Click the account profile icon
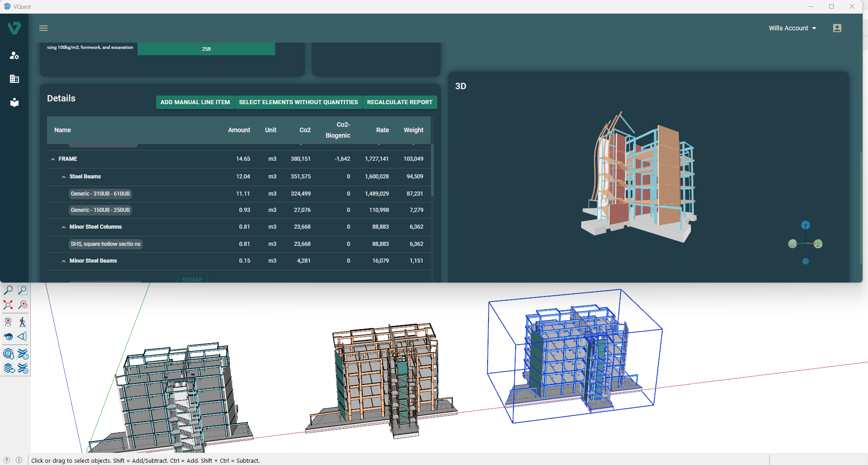The width and height of the screenshot is (868, 465). click(837, 28)
